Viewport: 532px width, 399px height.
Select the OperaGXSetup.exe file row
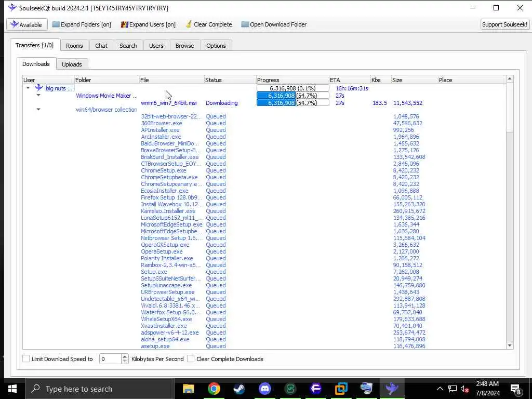264,245
